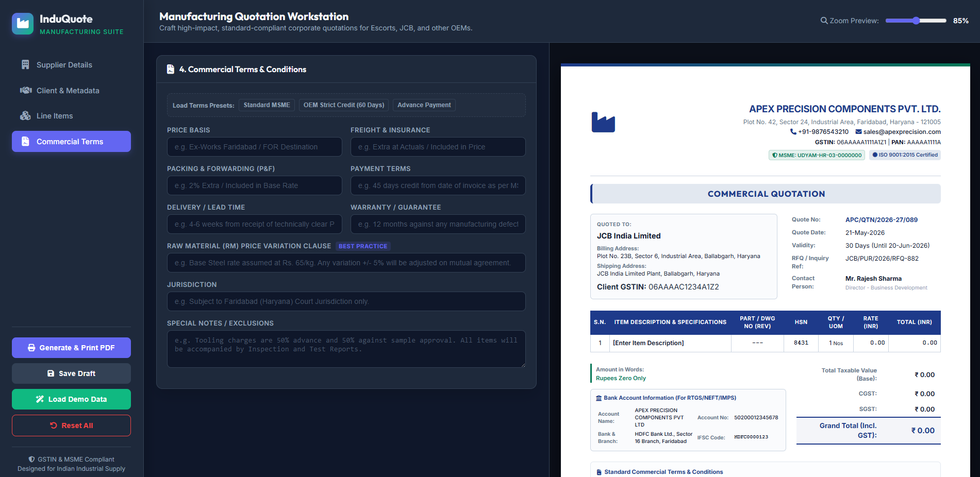Focus the Warranty / Guarantee input field
Viewport: 980px width, 477px height.
point(438,224)
